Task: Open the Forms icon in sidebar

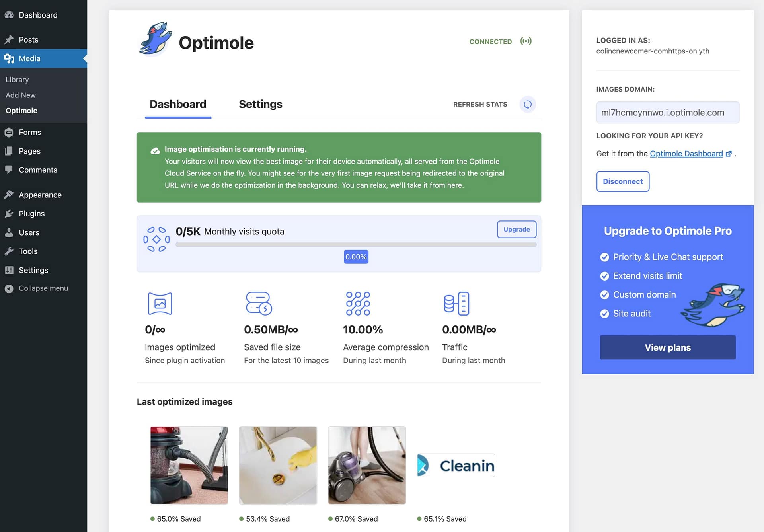Action: pos(9,132)
